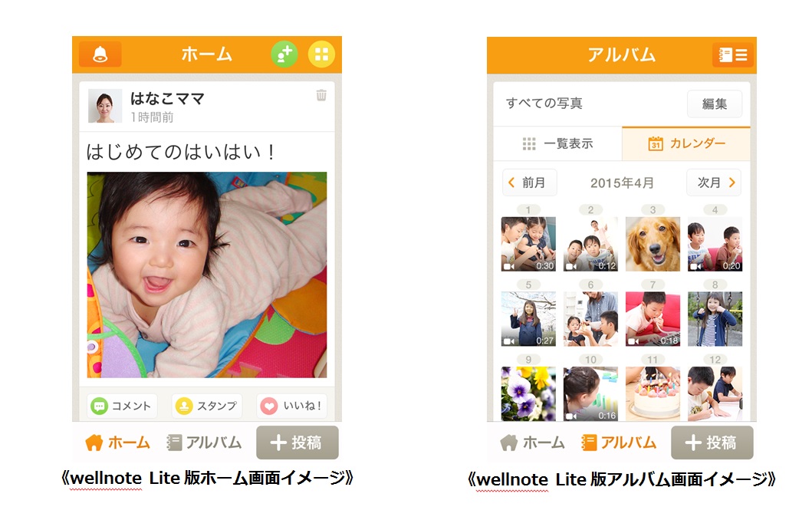Go to next month with 次月
This screenshot has height=510, width=812.
point(714,183)
